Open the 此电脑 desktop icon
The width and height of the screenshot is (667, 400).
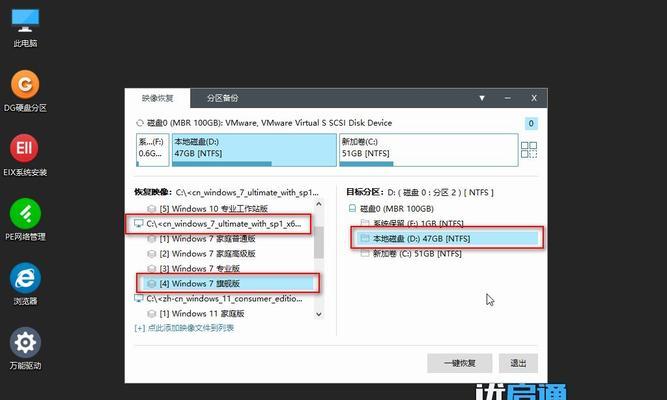coord(25,27)
